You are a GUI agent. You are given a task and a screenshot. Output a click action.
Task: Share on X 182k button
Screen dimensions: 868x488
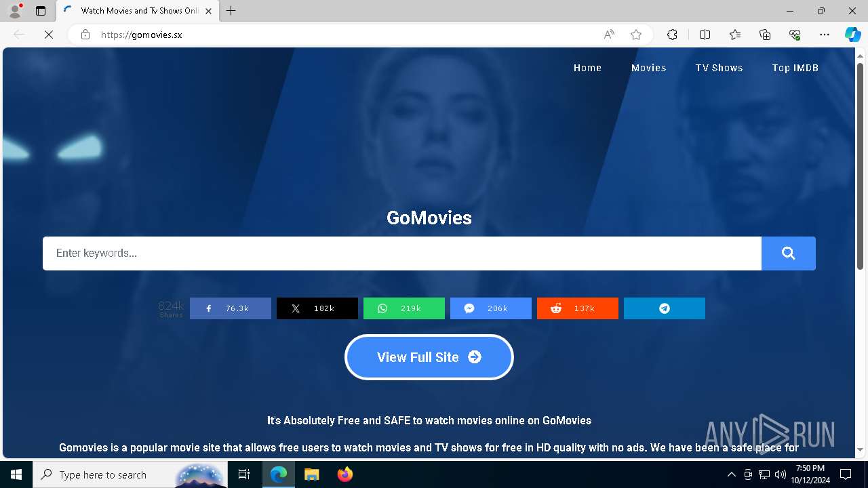[317, 308]
